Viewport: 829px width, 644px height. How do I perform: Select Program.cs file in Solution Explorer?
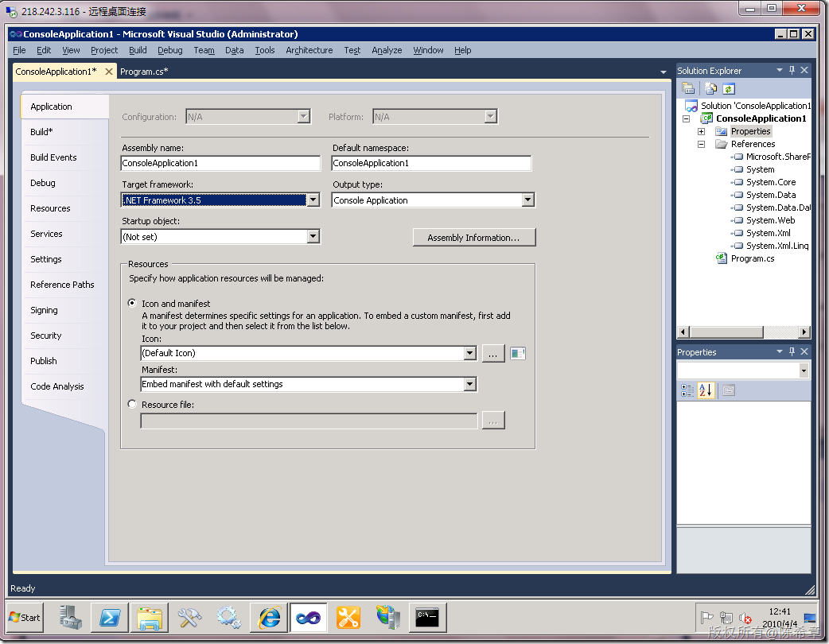(x=752, y=258)
